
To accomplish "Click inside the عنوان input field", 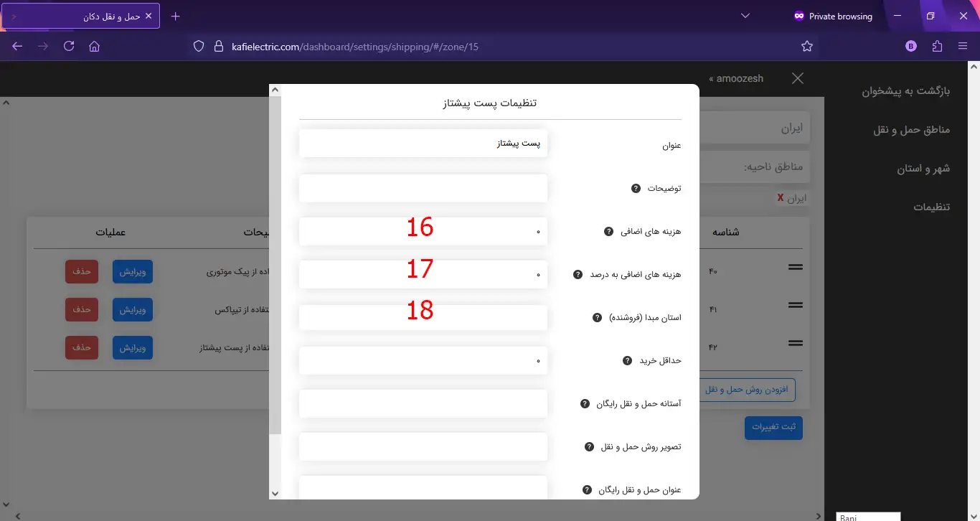I will [423, 144].
